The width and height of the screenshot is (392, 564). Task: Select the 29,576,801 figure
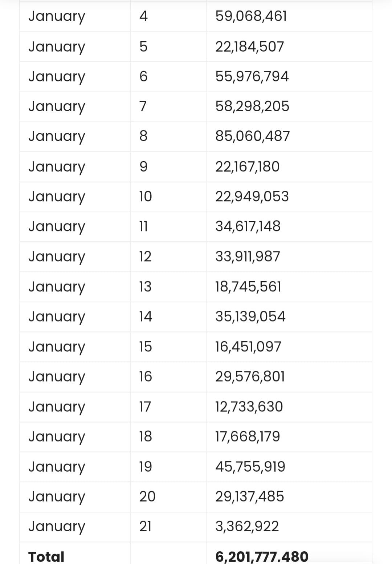tap(250, 376)
